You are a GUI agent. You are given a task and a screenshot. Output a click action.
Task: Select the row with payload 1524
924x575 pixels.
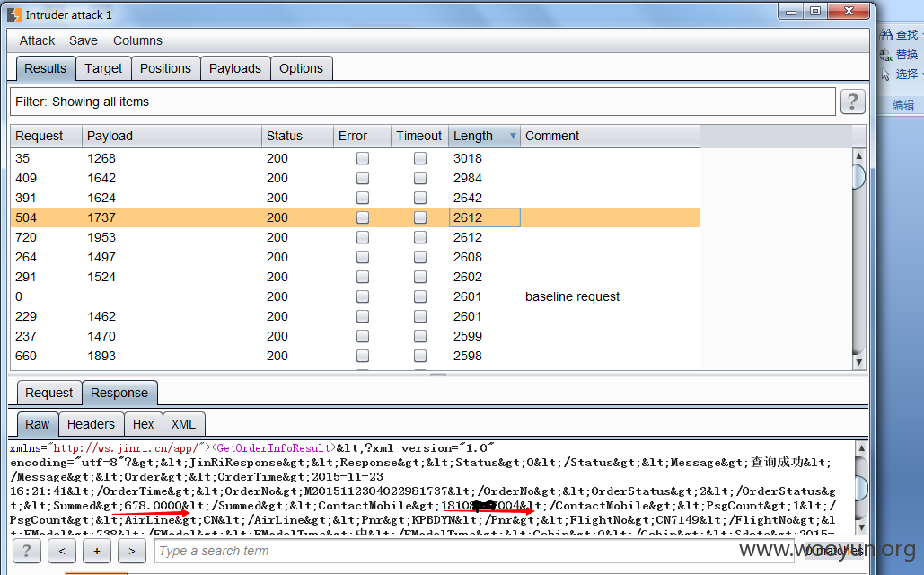(356, 277)
